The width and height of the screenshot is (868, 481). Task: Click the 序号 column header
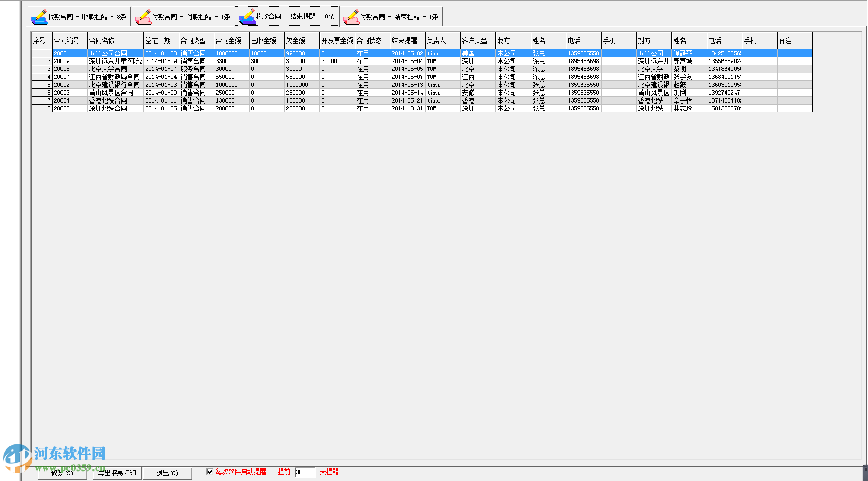click(x=42, y=40)
